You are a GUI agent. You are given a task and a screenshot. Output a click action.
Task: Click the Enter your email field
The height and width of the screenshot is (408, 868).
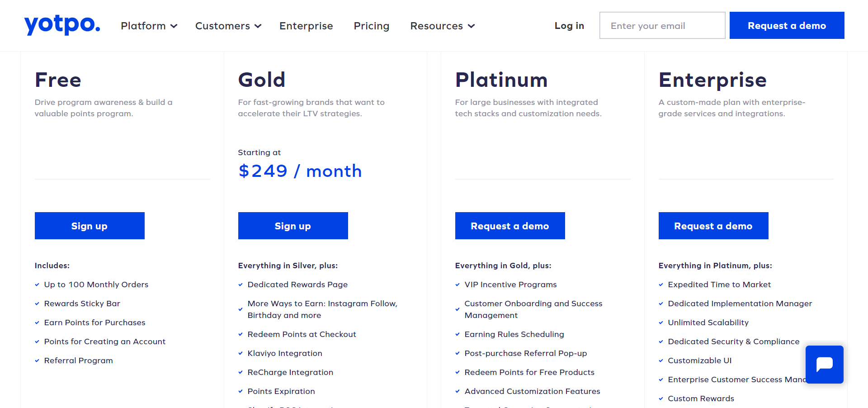(662, 25)
